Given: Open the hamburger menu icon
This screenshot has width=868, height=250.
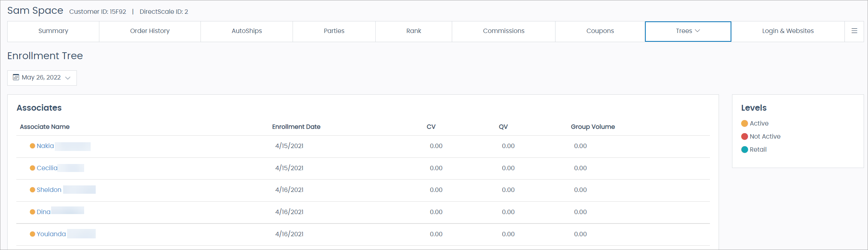Looking at the screenshot, I should point(854,31).
